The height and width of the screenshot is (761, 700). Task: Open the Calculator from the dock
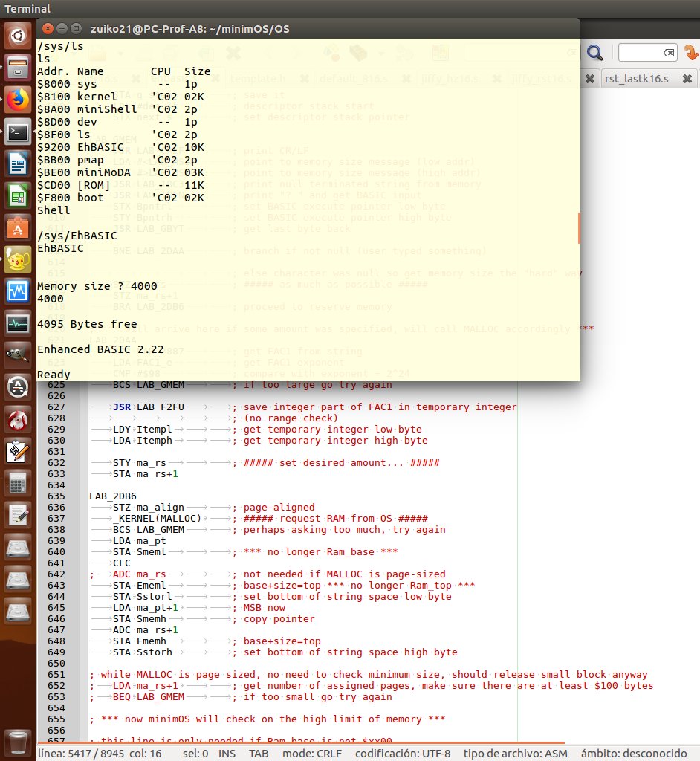18,484
